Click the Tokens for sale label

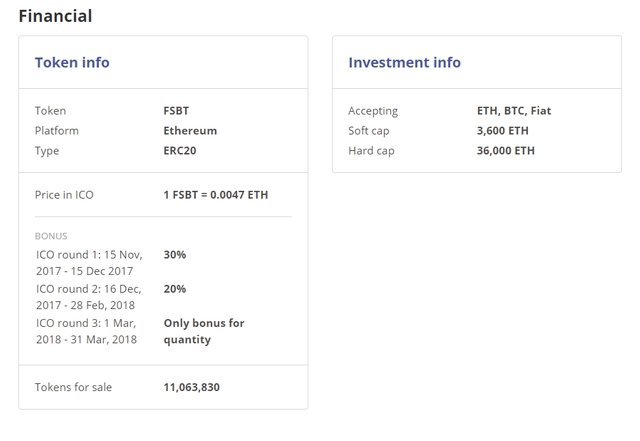pyautogui.click(x=73, y=387)
